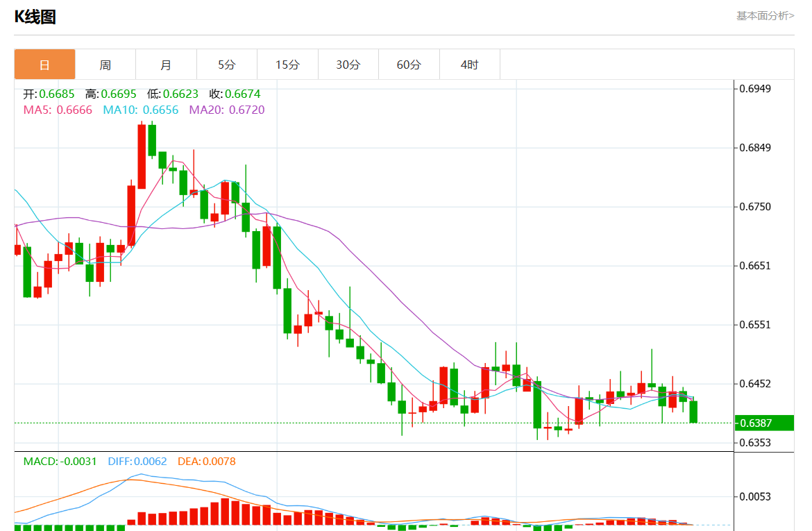Click the green 0.6387 current price tag
812x531 pixels.
click(x=764, y=423)
